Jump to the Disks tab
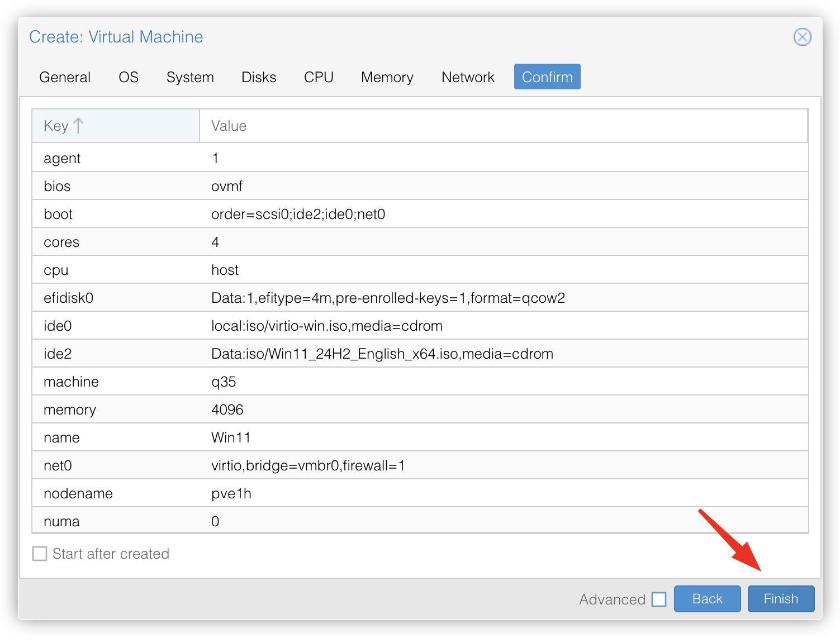 click(259, 77)
